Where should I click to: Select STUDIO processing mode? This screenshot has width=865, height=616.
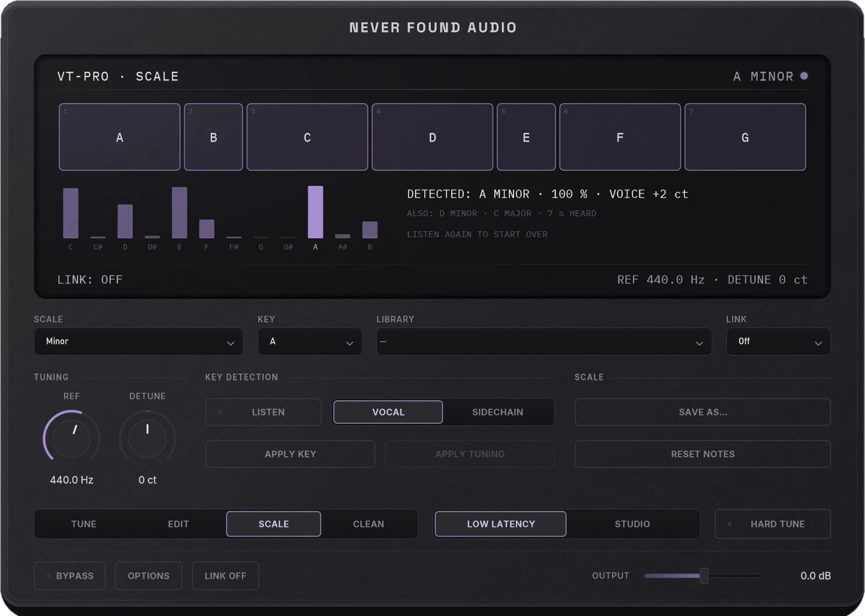[632, 524]
